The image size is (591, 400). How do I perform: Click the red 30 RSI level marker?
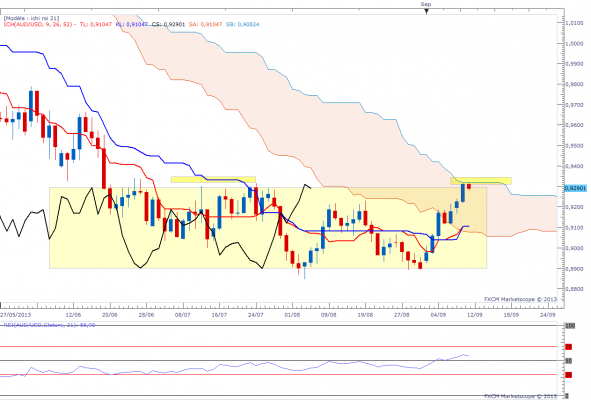click(x=568, y=375)
